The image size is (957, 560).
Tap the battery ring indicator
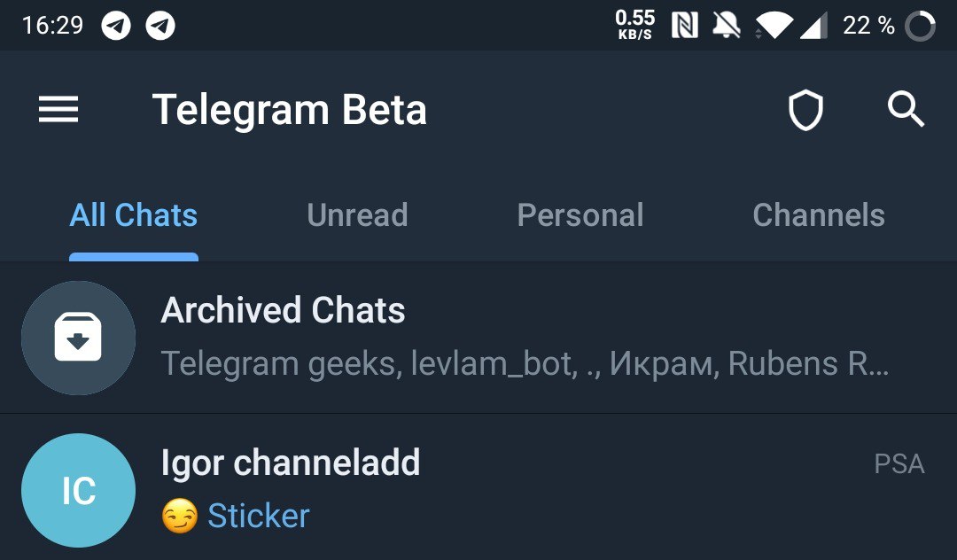point(920,27)
